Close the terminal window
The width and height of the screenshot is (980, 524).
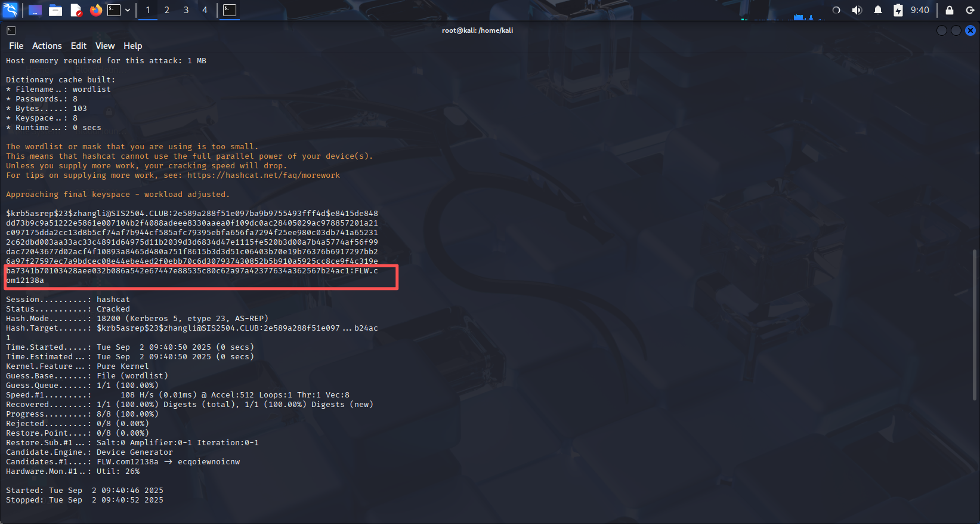pyautogui.click(x=970, y=30)
